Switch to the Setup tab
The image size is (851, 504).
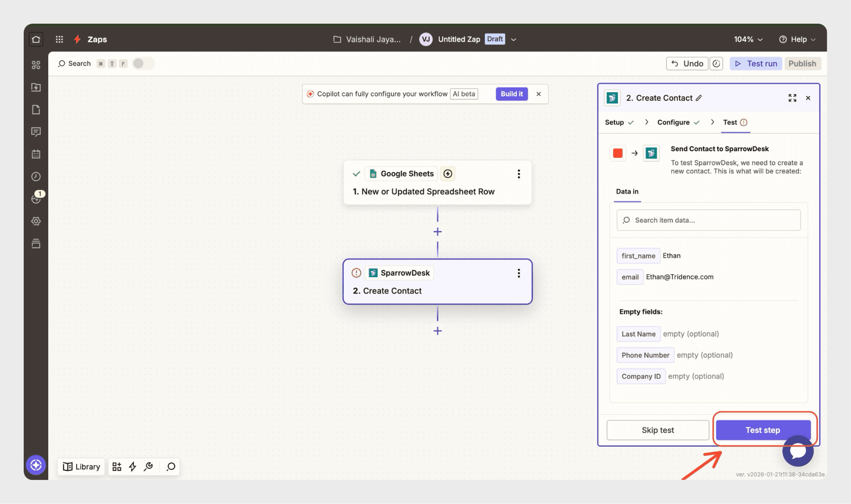pos(614,122)
